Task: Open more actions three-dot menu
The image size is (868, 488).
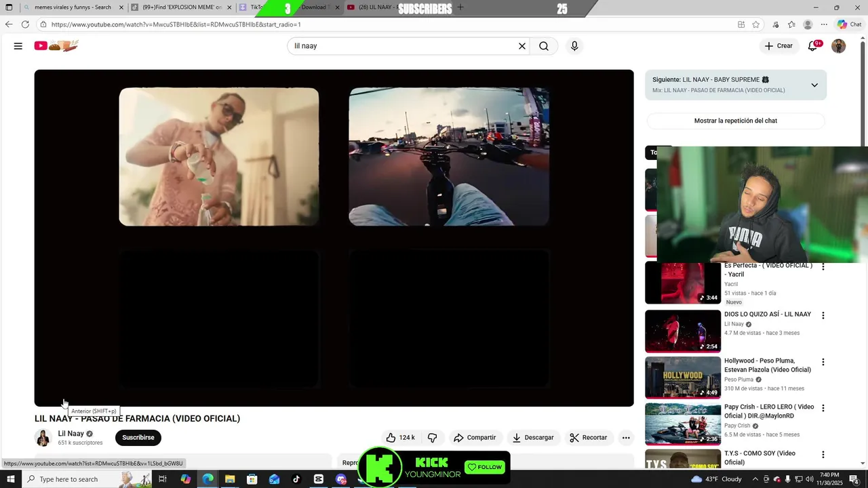Action: [626, 438]
